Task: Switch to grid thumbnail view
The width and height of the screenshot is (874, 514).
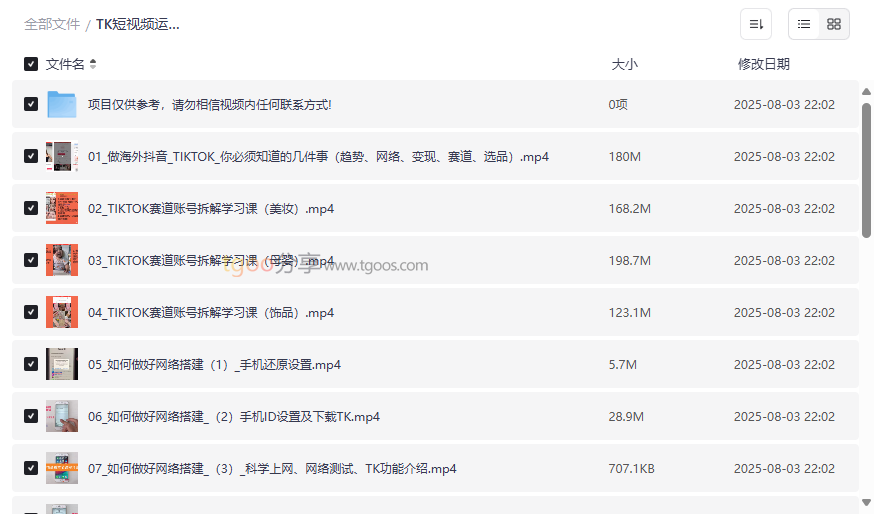Action: point(834,24)
